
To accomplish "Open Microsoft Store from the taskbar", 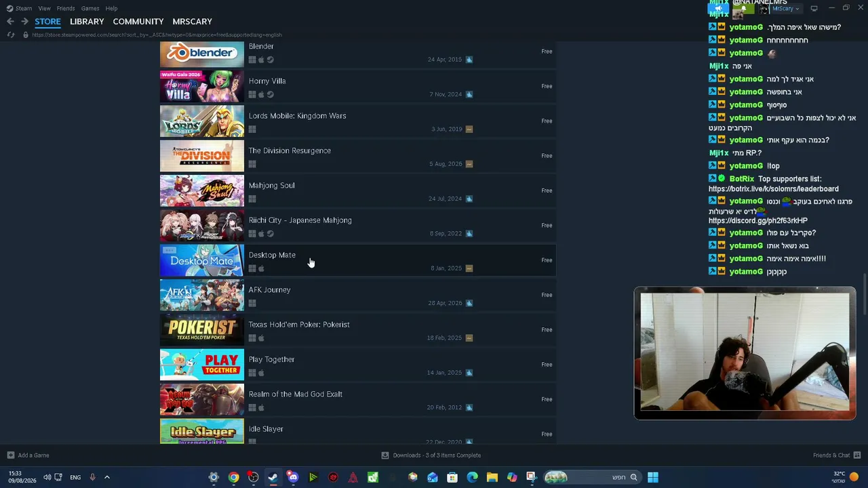I will click(x=452, y=477).
